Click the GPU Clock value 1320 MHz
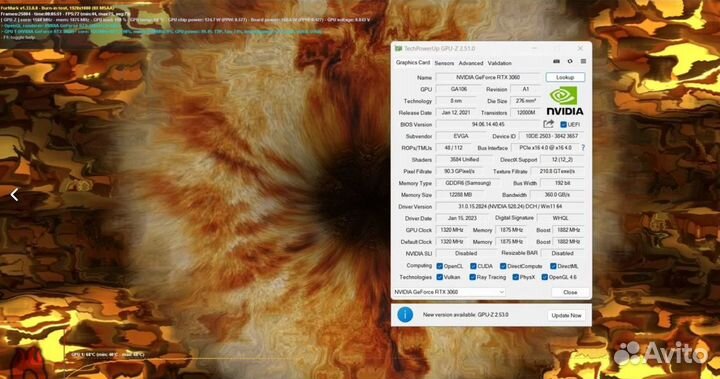The width and height of the screenshot is (720, 379). click(452, 230)
